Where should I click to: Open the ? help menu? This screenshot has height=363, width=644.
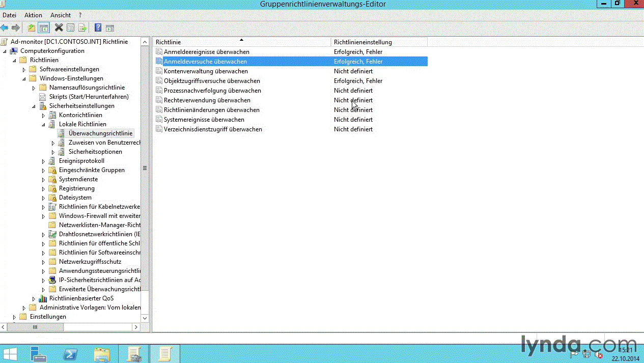point(80,15)
